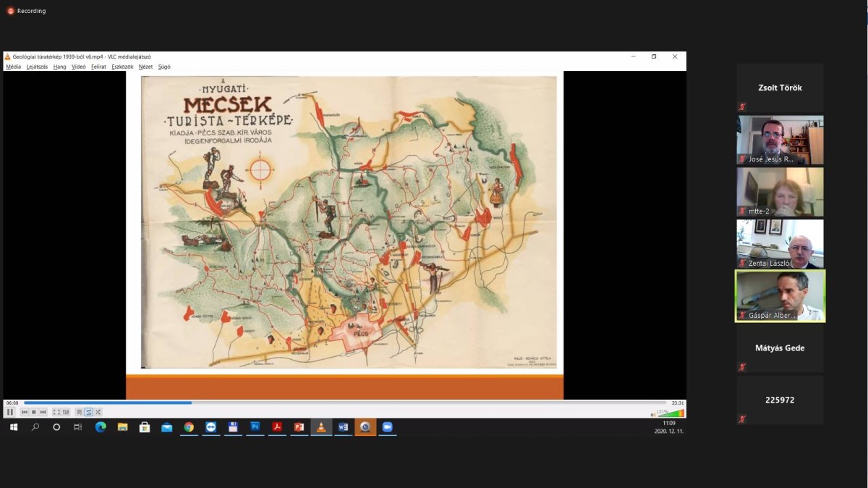Screen dimensions: 868x488
Task: Open the floppy-disk app on taskbar
Action: pos(233,427)
